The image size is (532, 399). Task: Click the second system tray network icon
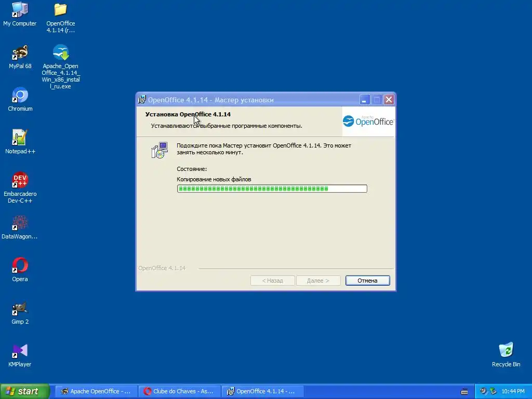coord(493,391)
